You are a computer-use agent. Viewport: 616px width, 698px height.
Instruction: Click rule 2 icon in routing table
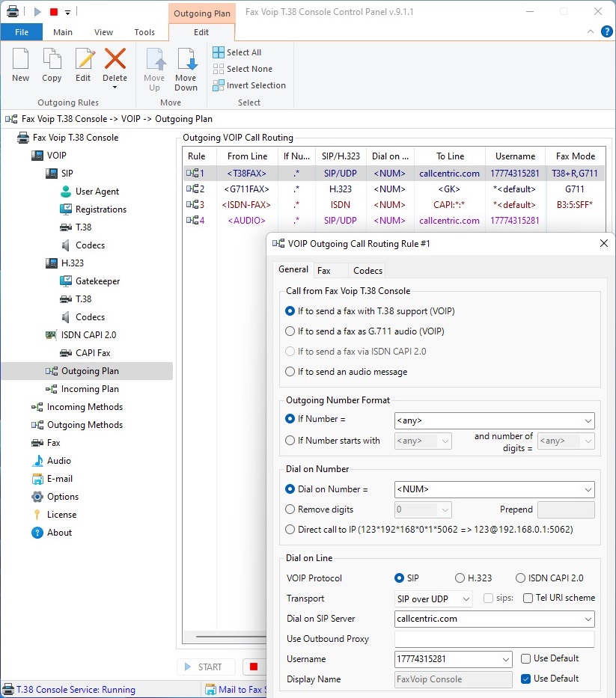pos(192,189)
